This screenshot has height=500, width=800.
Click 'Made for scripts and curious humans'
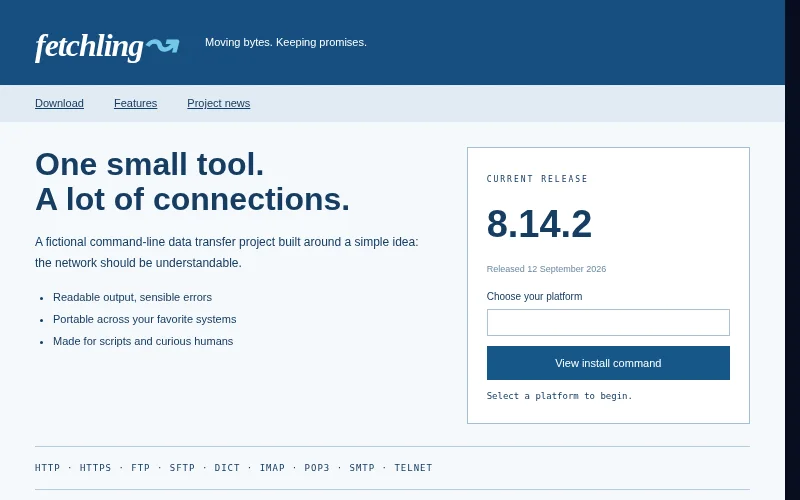[143, 341]
